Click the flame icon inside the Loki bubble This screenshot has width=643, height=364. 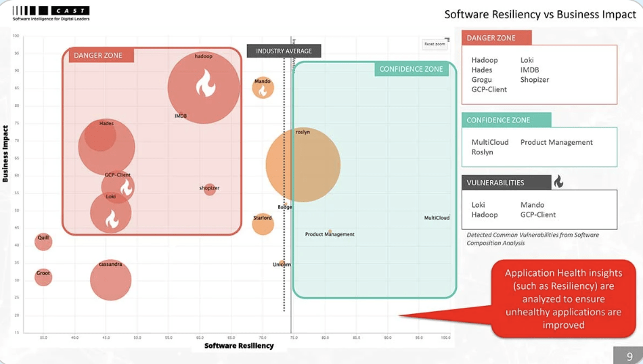coord(112,219)
